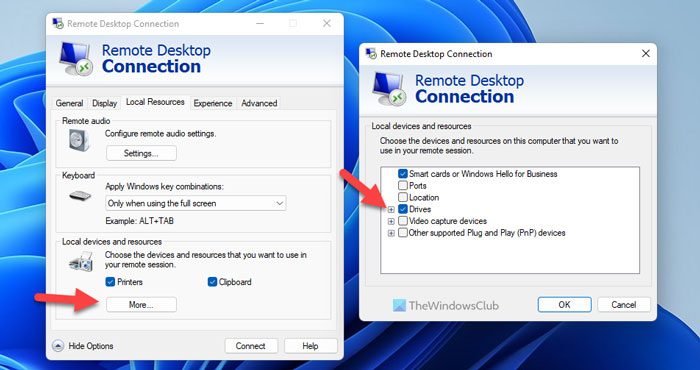Image resolution: width=700 pixels, height=370 pixels.
Task: Click the remote audio speaker icon
Action: (79, 140)
